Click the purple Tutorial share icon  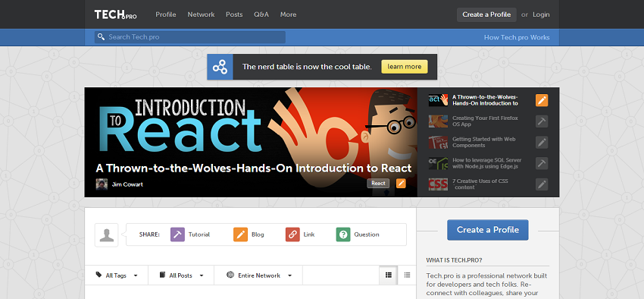pyautogui.click(x=177, y=234)
